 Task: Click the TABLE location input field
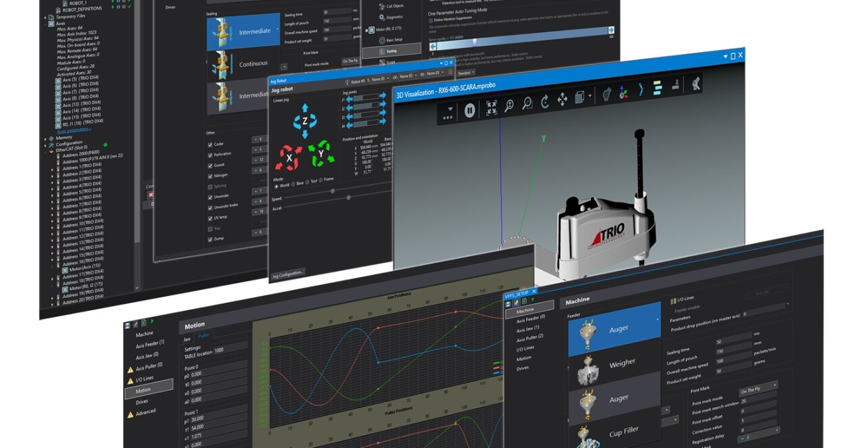231,347
